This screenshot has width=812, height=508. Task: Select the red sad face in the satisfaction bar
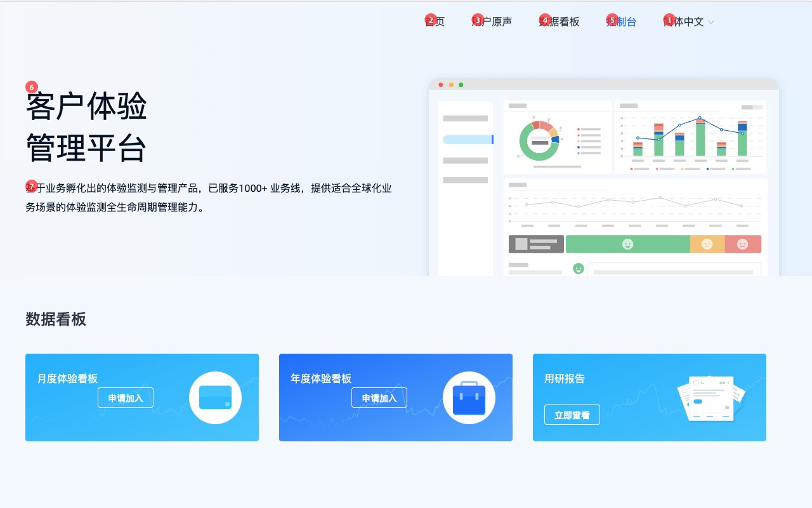[x=743, y=244]
